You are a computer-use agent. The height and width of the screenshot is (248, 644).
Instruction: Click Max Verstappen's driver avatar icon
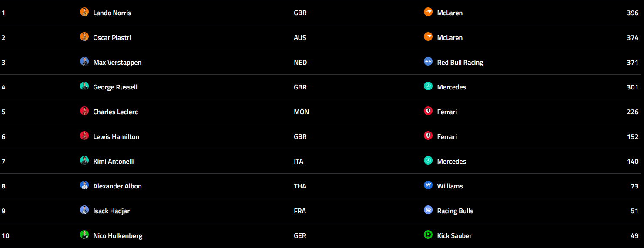coord(84,62)
